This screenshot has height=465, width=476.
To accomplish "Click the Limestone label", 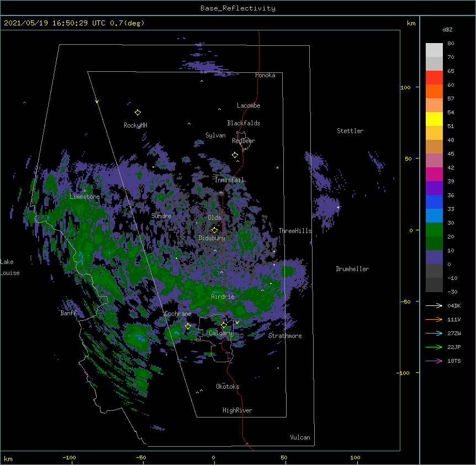I will (x=84, y=197).
